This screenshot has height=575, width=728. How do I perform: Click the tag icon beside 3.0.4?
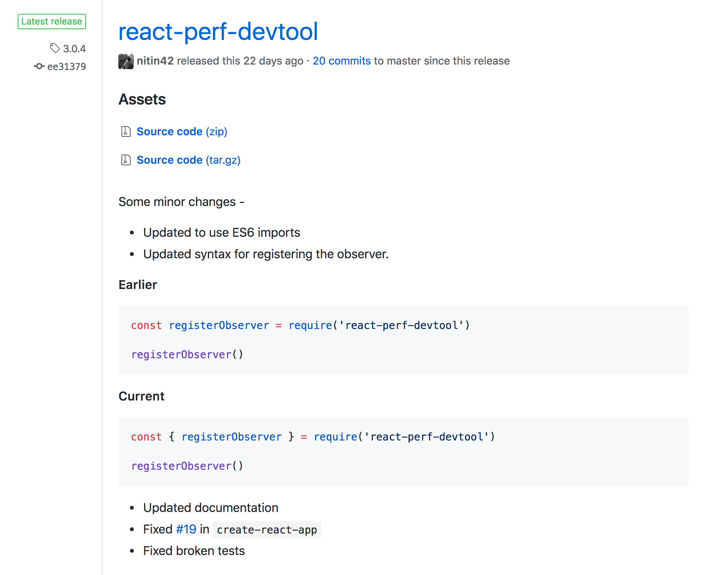click(x=55, y=48)
